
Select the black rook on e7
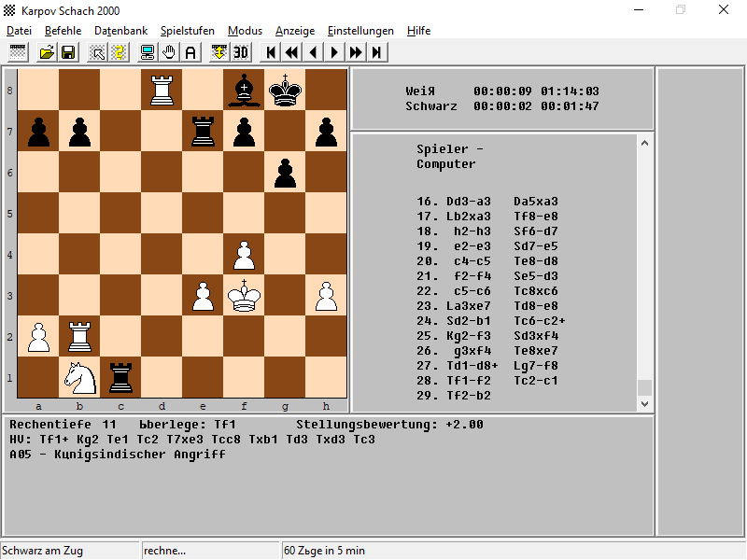[x=203, y=131]
